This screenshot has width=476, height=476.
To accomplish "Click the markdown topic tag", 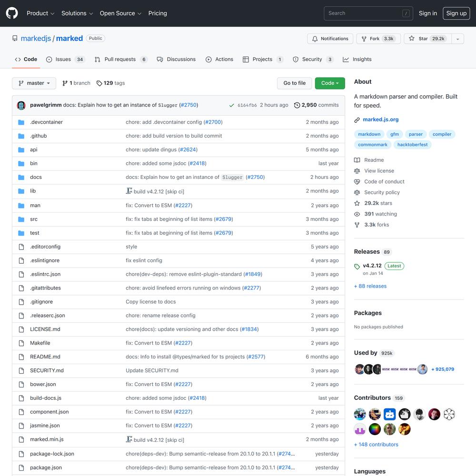I will (x=369, y=134).
